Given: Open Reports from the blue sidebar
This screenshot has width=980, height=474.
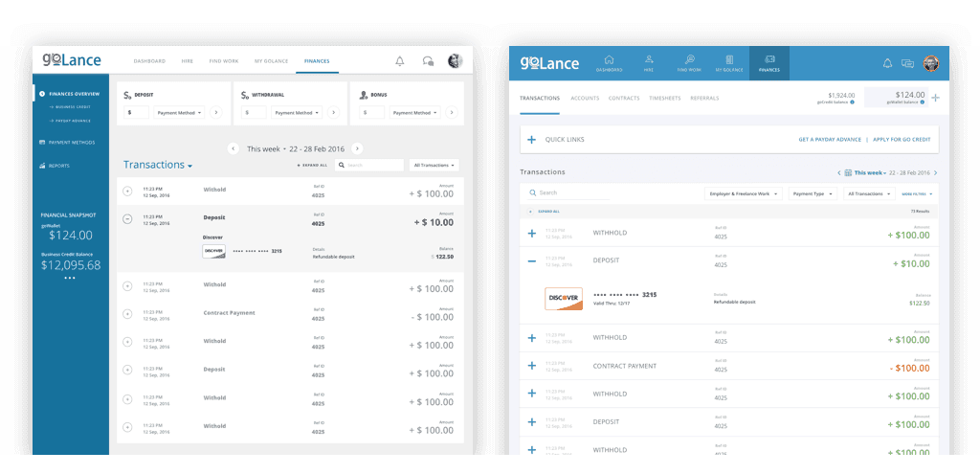Looking at the screenshot, I should (59, 166).
